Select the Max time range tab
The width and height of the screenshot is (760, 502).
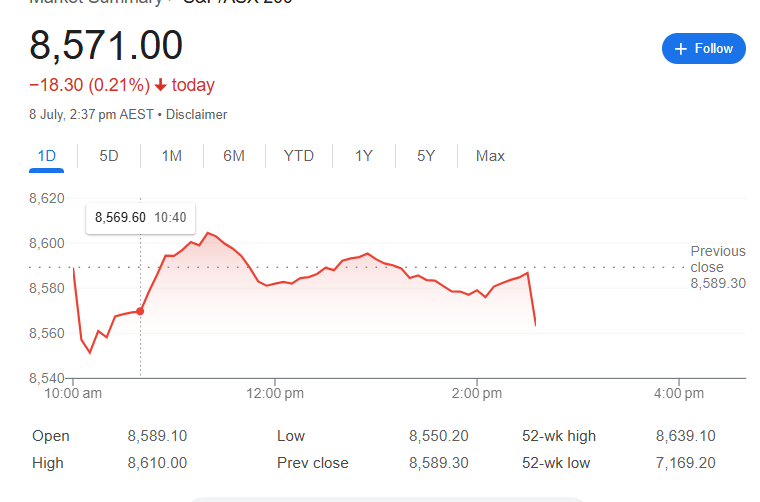pyautogui.click(x=490, y=156)
